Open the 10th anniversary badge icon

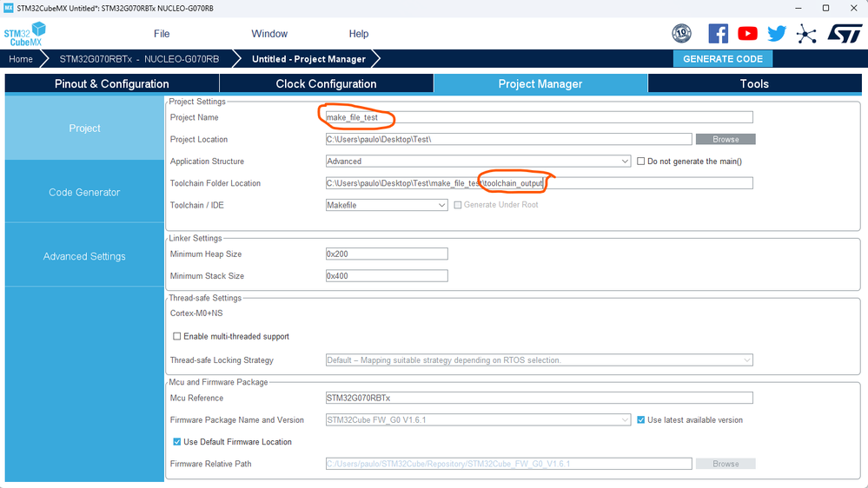(x=681, y=34)
